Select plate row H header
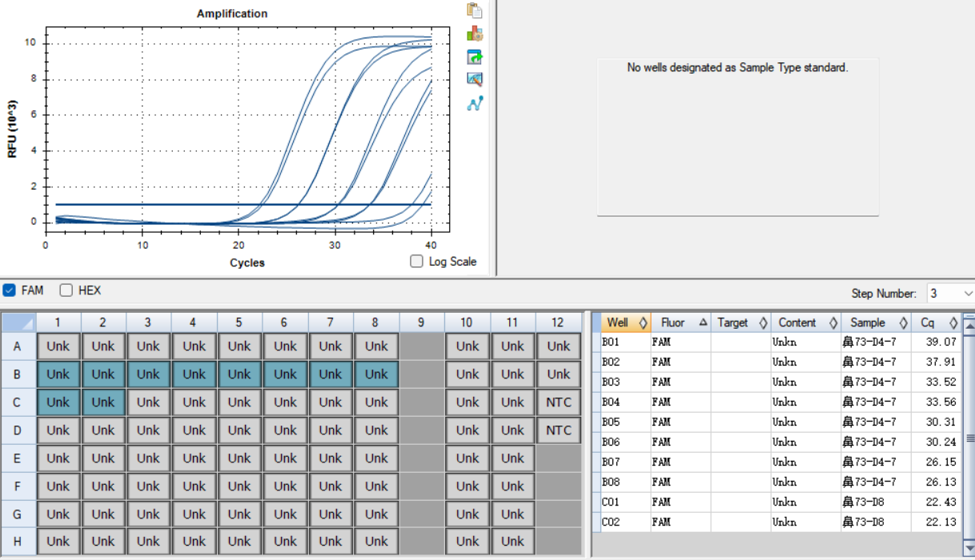 point(18,541)
